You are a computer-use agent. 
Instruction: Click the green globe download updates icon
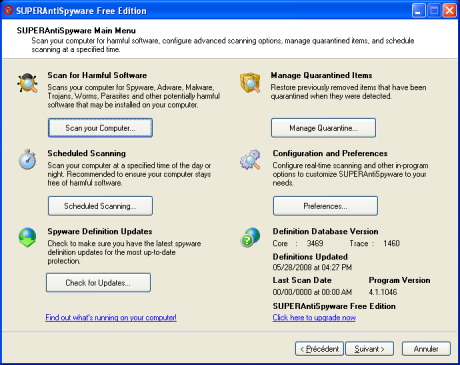(x=27, y=237)
